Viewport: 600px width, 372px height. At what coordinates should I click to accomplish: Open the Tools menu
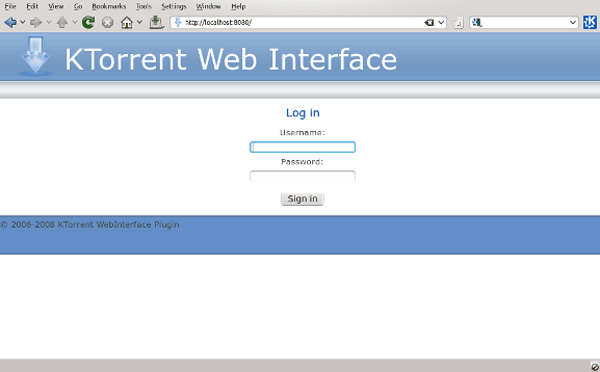pos(144,7)
